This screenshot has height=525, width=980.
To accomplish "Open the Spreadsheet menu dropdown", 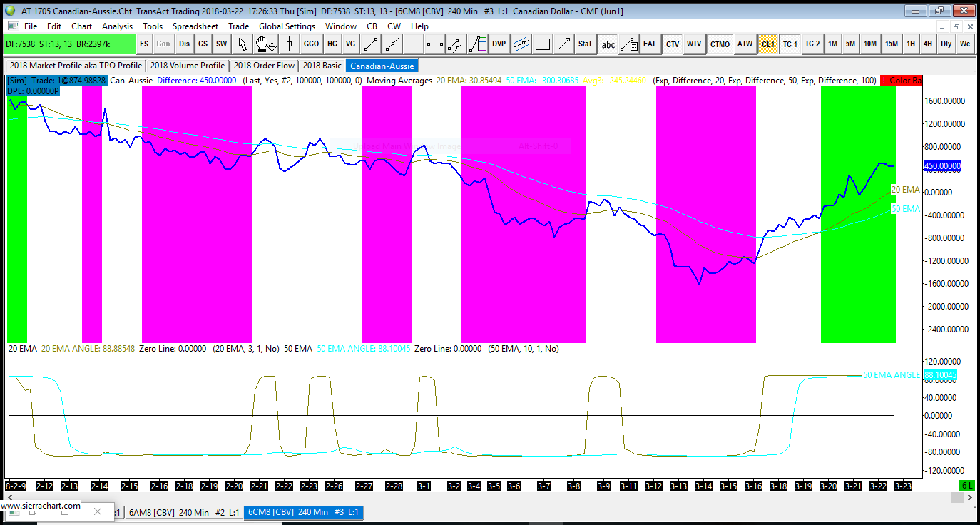I will click(195, 26).
